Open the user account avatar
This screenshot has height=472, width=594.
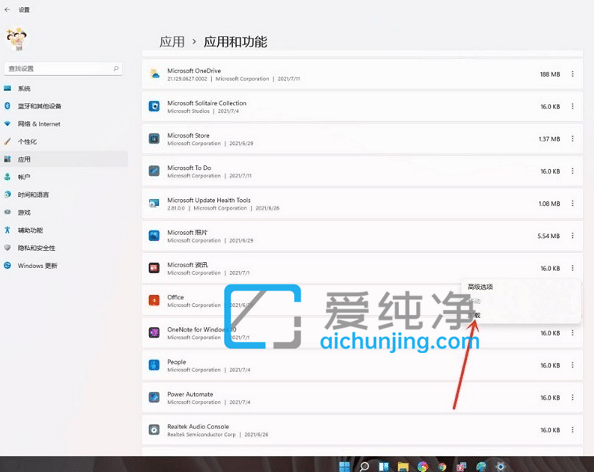pyautogui.click(x=16, y=39)
